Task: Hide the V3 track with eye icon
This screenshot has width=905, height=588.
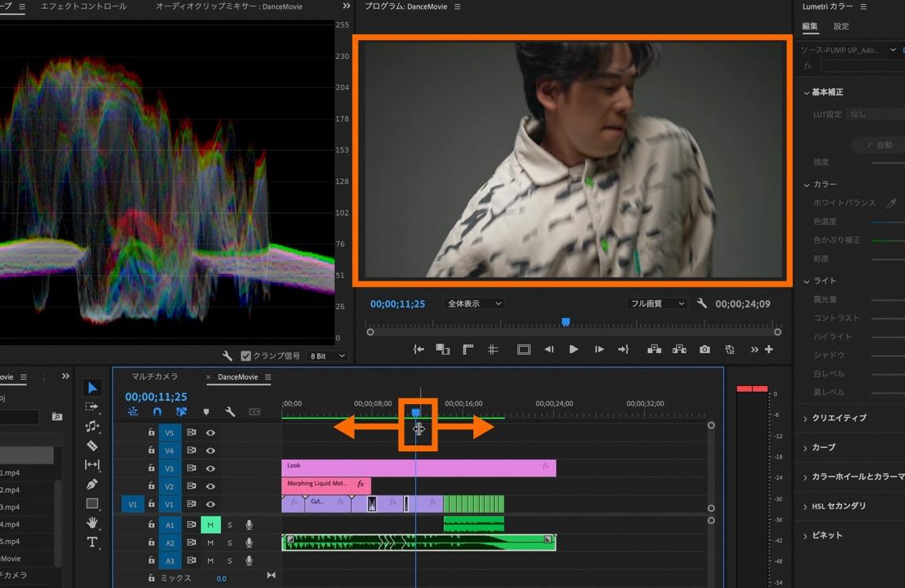Action: (211, 469)
